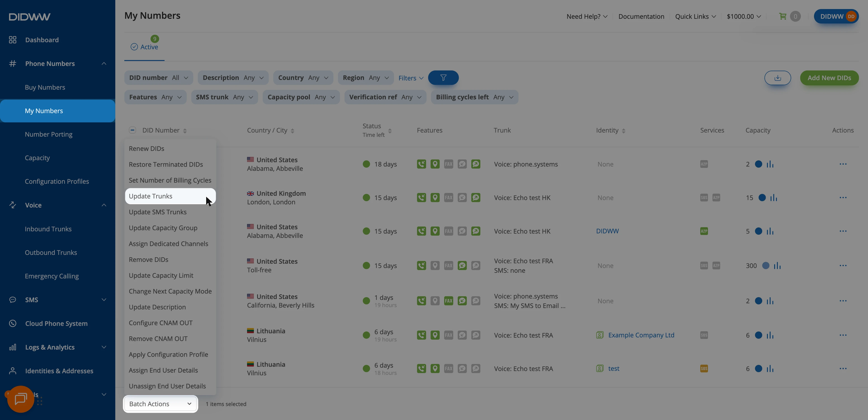
Task: Click the Cloud Phone System icon
Action: 12,323
